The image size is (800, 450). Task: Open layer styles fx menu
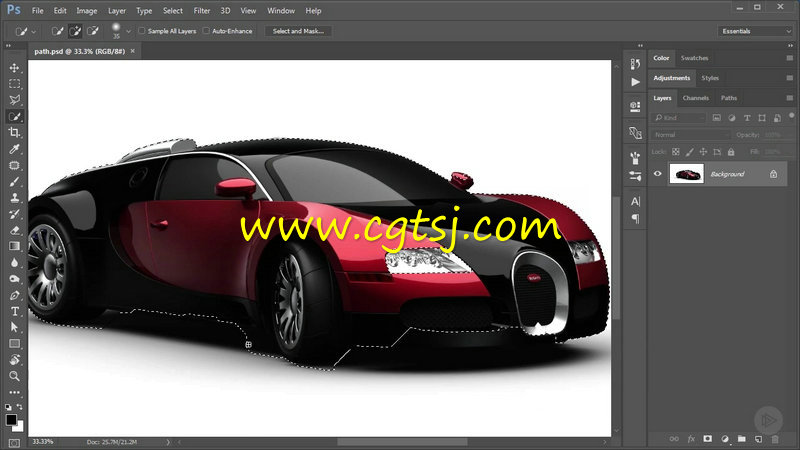coord(691,439)
